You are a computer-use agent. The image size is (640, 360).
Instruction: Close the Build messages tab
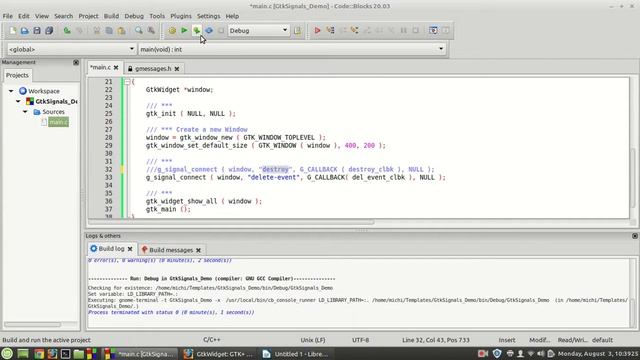[x=198, y=250]
